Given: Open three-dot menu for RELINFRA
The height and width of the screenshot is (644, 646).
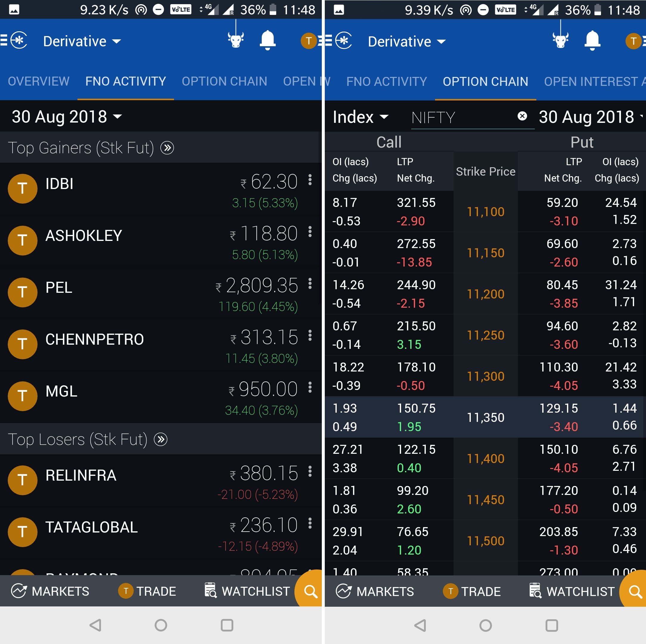Looking at the screenshot, I should (310, 471).
